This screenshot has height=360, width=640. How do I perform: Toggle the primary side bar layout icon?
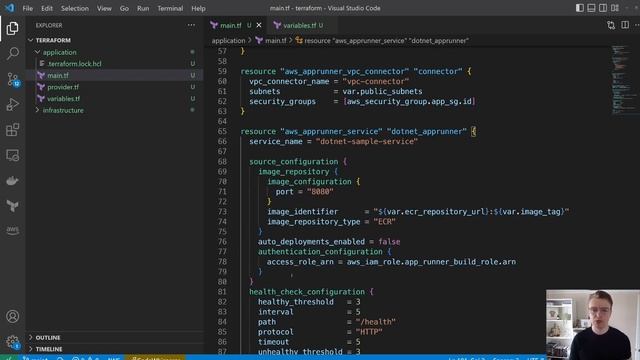580,8
